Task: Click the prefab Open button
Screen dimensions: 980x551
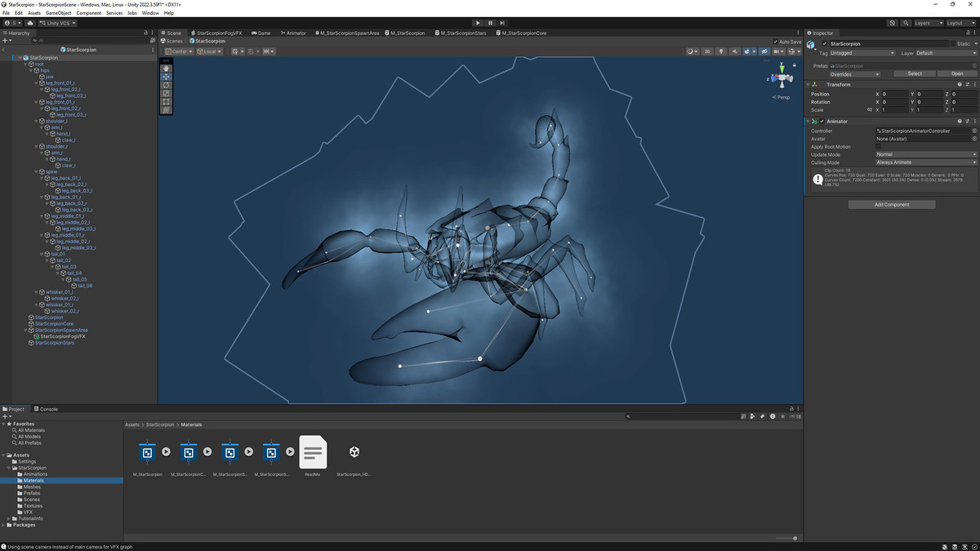Action: [956, 73]
